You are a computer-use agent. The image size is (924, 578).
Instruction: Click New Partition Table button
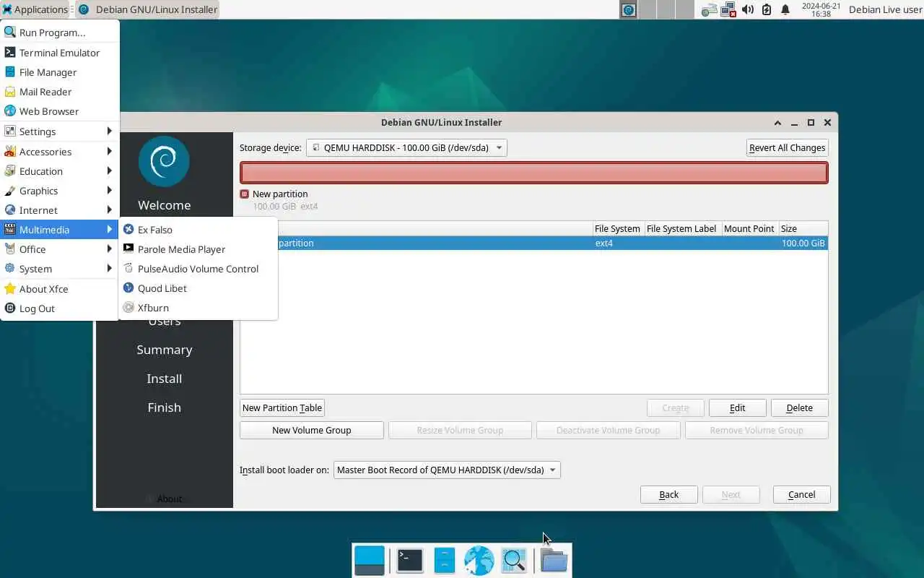pyautogui.click(x=282, y=407)
